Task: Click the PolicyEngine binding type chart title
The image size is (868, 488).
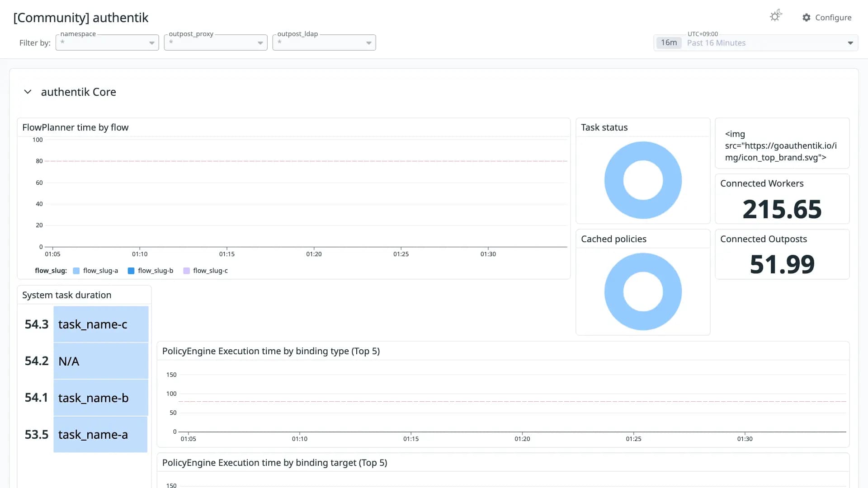Action: point(271,351)
